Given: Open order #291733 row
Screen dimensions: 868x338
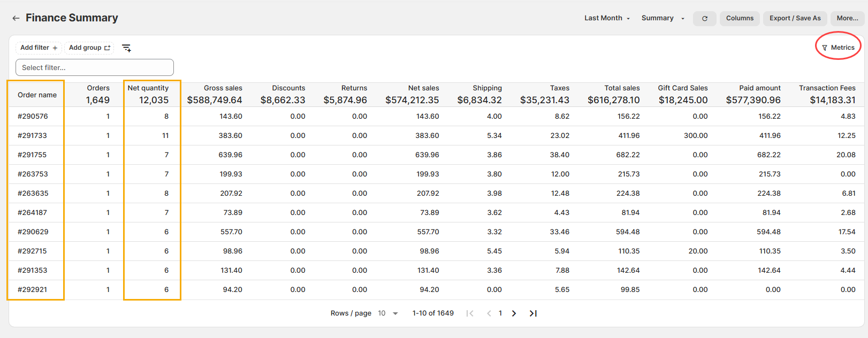Looking at the screenshot, I should 32,136.
